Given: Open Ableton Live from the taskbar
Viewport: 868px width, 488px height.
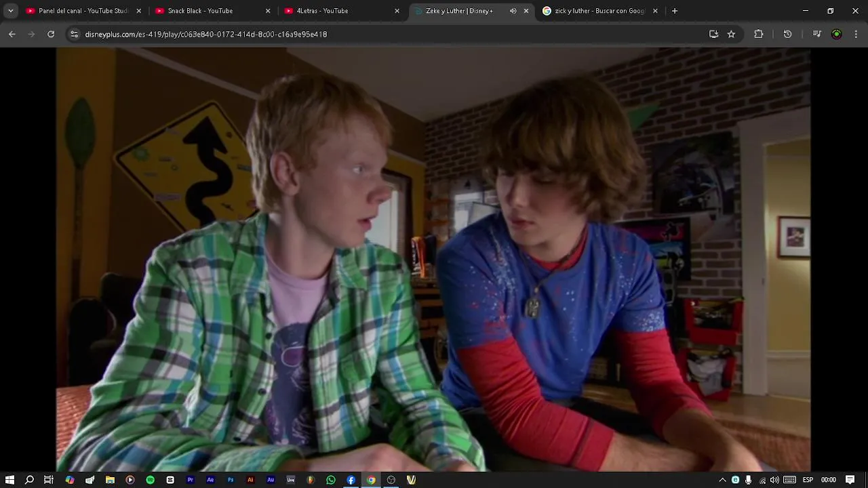Looking at the screenshot, I should pos(291,480).
